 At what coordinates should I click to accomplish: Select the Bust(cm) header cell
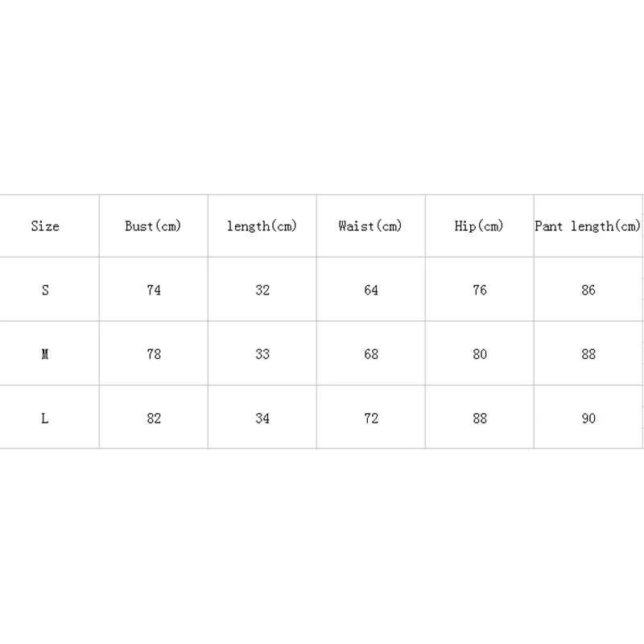click(153, 226)
